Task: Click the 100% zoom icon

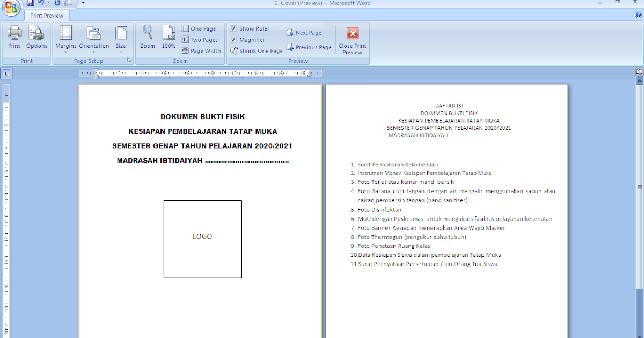Action: [169, 36]
